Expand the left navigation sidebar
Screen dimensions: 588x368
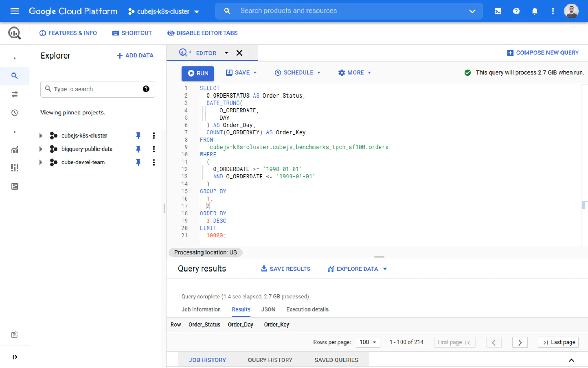(x=15, y=357)
